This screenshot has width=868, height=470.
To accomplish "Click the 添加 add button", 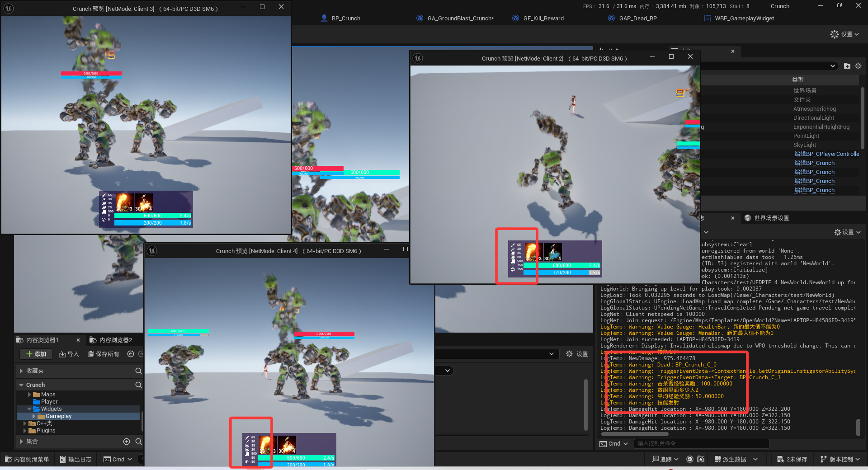I will (36, 354).
